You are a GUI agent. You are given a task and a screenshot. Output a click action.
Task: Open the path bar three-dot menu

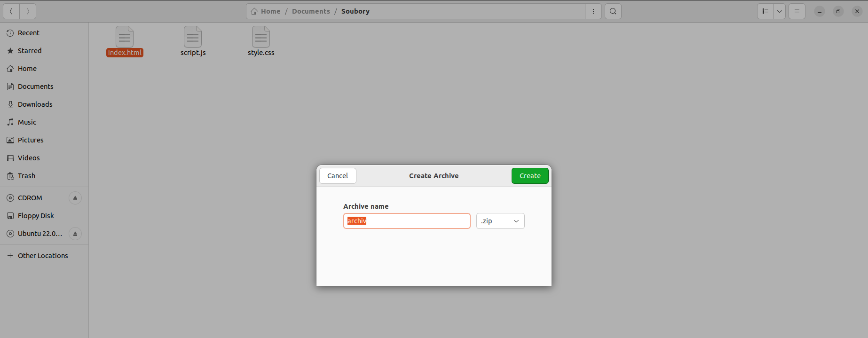(x=593, y=11)
